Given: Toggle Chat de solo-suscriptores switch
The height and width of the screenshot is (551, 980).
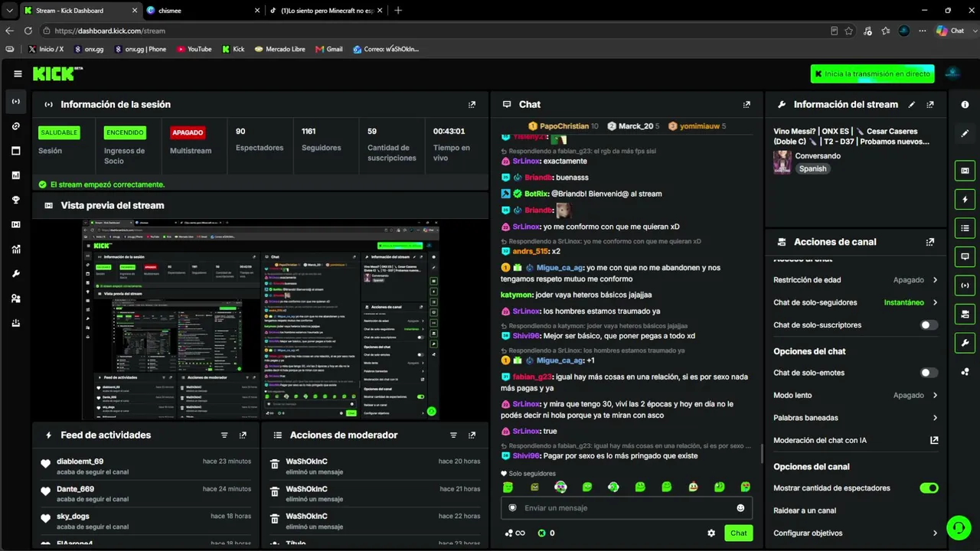Looking at the screenshot, I should (929, 325).
